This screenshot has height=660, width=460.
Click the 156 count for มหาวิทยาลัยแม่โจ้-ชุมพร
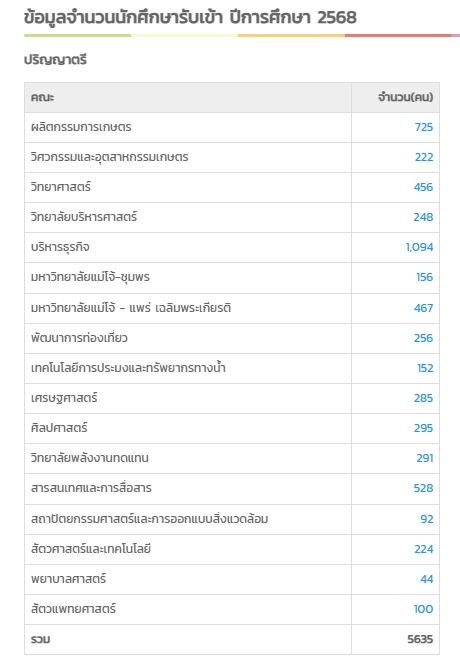coord(424,277)
